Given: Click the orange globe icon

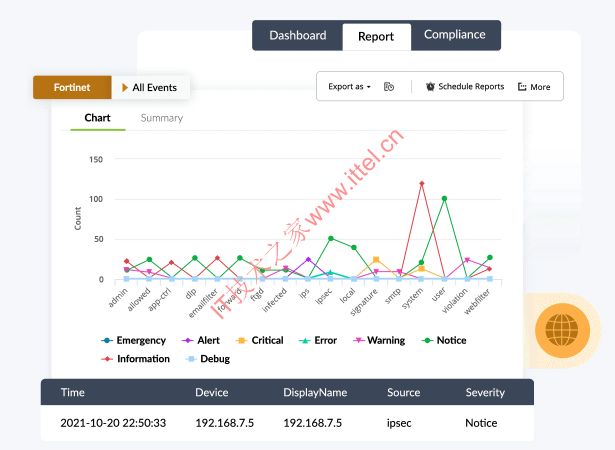Looking at the screenshot, I should pos(555,328).
